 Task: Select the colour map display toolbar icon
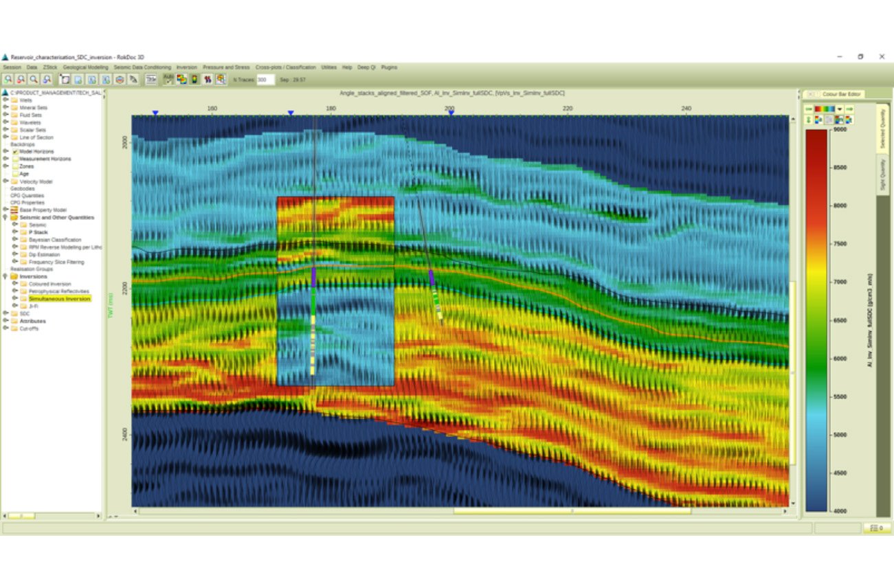(181, 79)
